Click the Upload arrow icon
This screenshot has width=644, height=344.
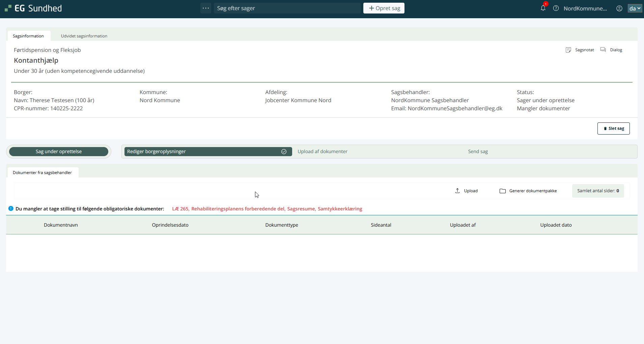(457, 191)
